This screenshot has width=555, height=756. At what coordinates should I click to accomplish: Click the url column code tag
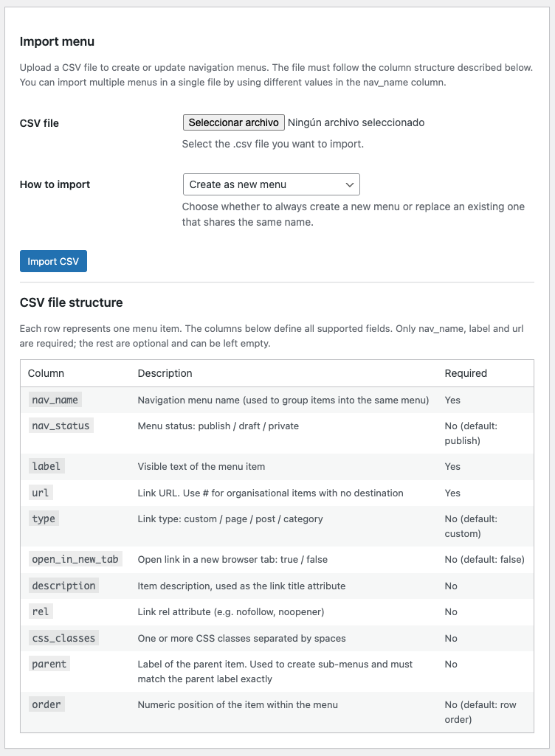coord(41,493)
